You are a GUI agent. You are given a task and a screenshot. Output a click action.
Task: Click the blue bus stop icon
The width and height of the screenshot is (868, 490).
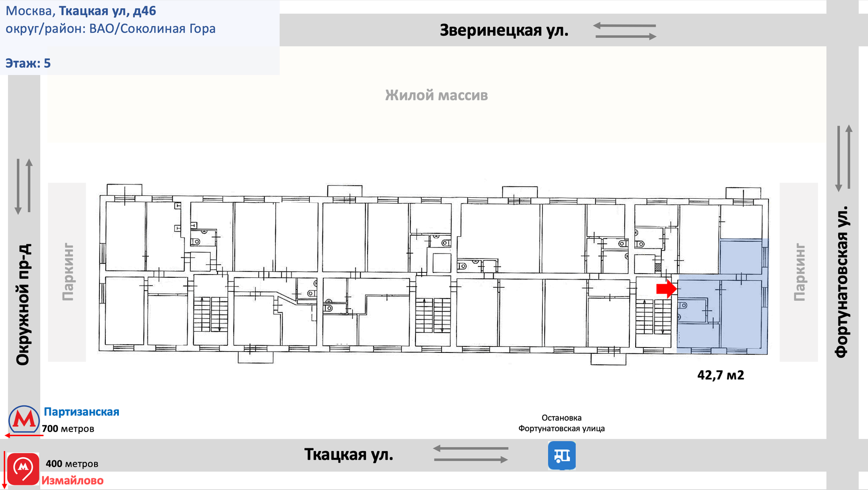[x=561, y=455]
